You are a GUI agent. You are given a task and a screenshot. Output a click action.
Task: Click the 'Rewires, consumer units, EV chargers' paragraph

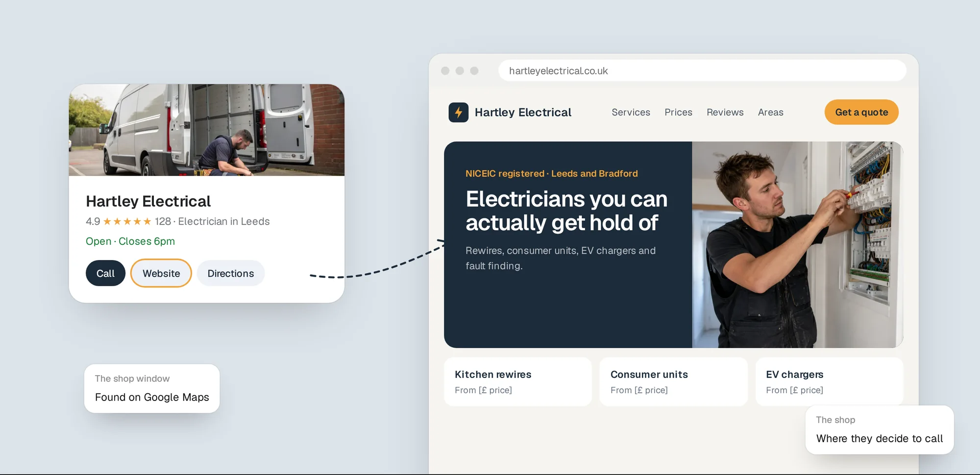(x=561, y=258)
